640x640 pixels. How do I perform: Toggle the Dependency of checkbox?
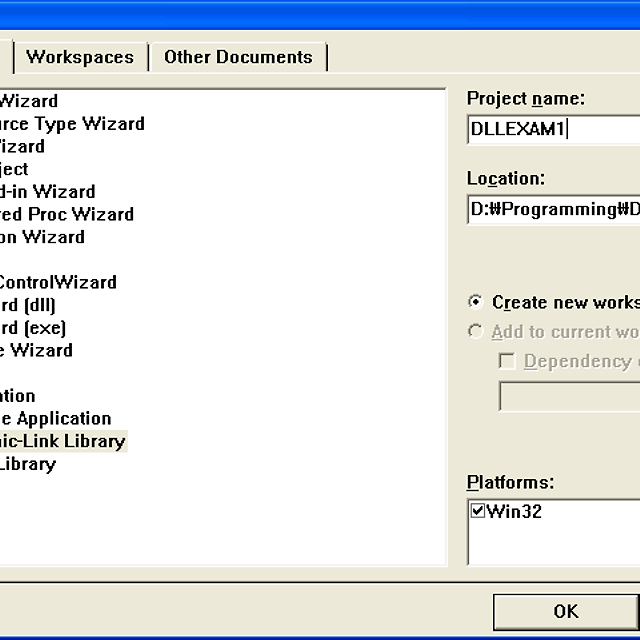click(x=507, y=361)
